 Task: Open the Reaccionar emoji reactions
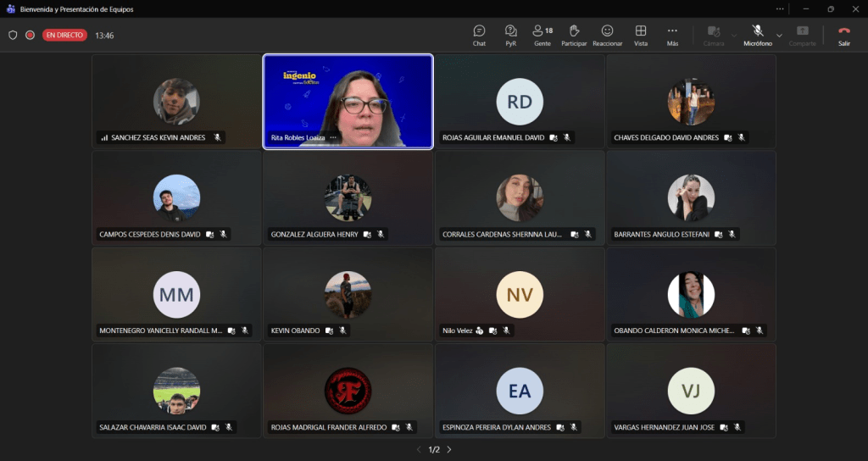607,35
